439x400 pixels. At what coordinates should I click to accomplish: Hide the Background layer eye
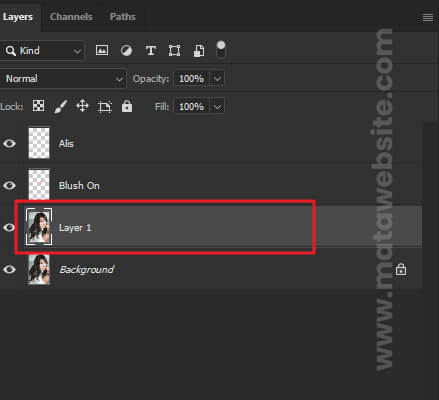click(x=9, y=269)
